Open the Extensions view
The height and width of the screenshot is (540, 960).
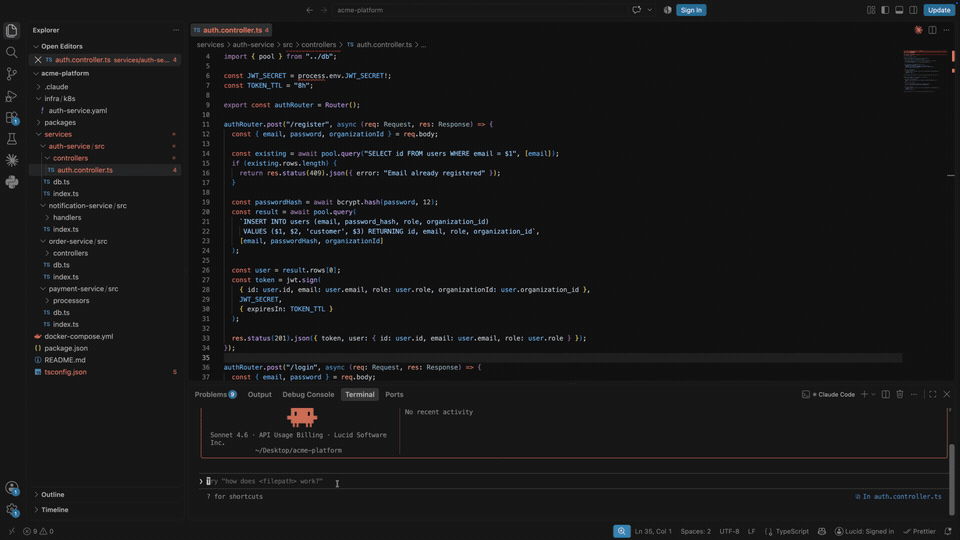[12, 118]
